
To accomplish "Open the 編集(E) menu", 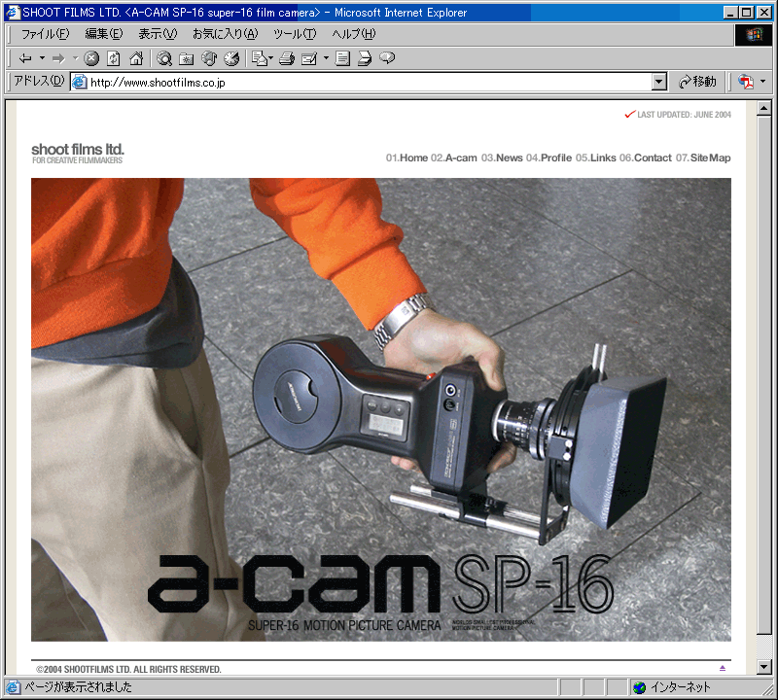I will pos(104,34).
